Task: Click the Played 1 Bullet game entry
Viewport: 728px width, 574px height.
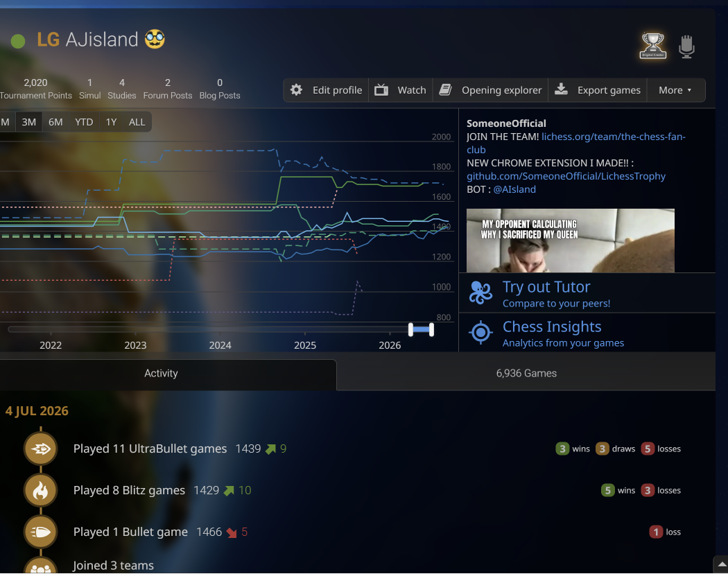Action: [130, 532]
